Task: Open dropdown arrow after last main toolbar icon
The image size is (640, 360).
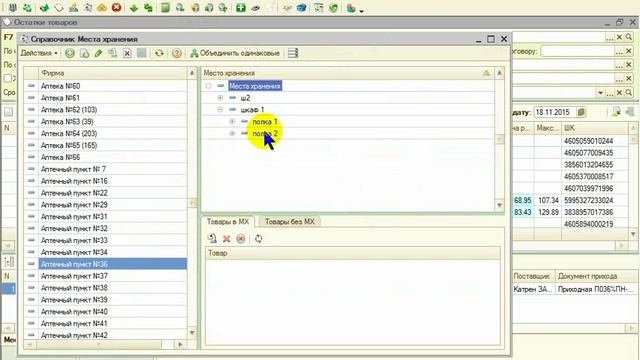Action: [x=362, y=10]
